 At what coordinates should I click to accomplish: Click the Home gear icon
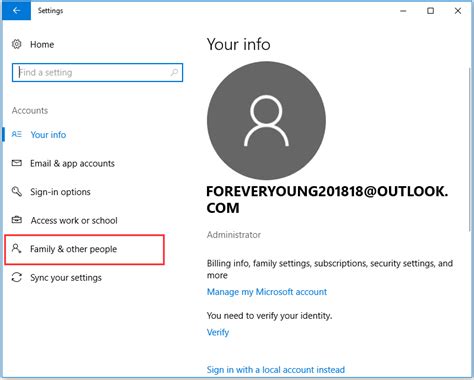pyautogui.click(x=17, y=44)
